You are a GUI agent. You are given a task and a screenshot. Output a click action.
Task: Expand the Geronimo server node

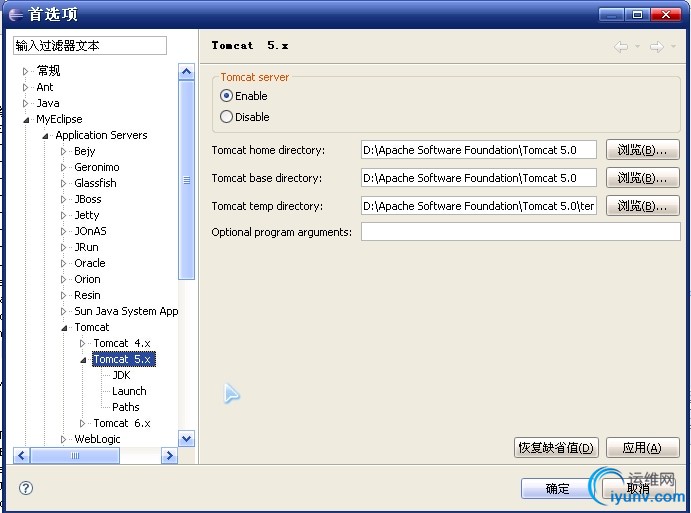tap(63, 167)
